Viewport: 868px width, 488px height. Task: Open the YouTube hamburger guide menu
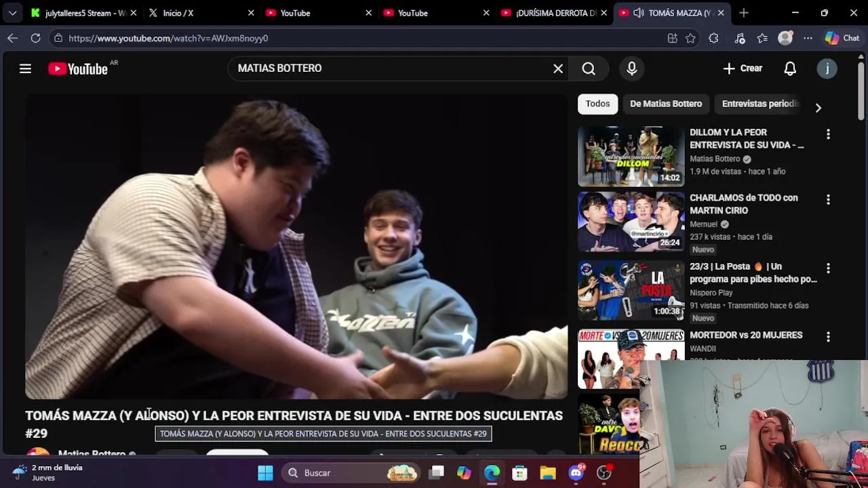pyautogui.click(x=25, y=68)
